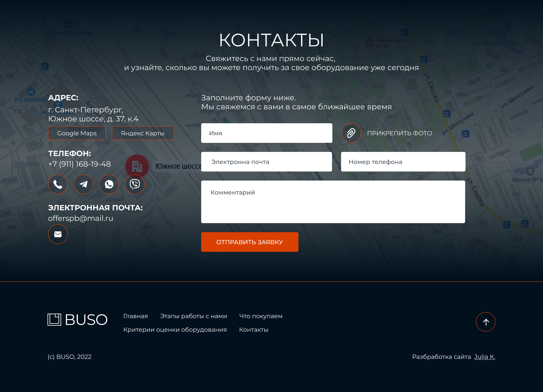Viewport: 543px width, 392px height.
Task: Open Что покупаем footer link
Action: [261, 316]
